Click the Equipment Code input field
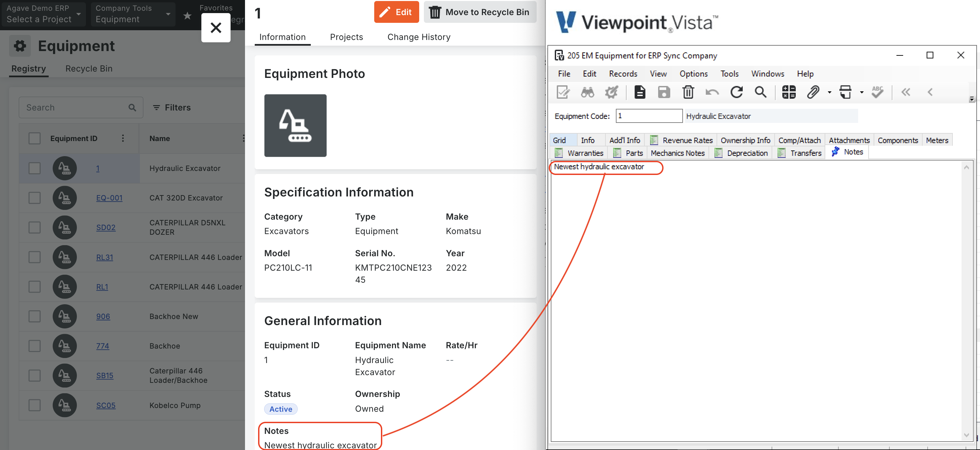The height and width of the screenshot is (450, 980). pos(649,116)
